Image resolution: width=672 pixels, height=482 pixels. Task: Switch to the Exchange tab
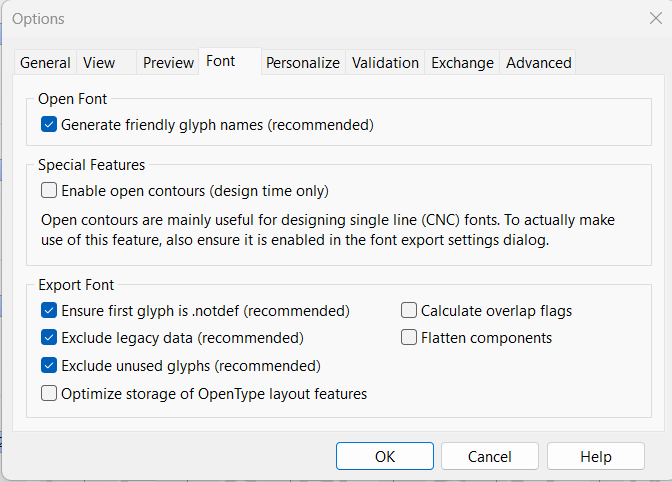point(462,62)
